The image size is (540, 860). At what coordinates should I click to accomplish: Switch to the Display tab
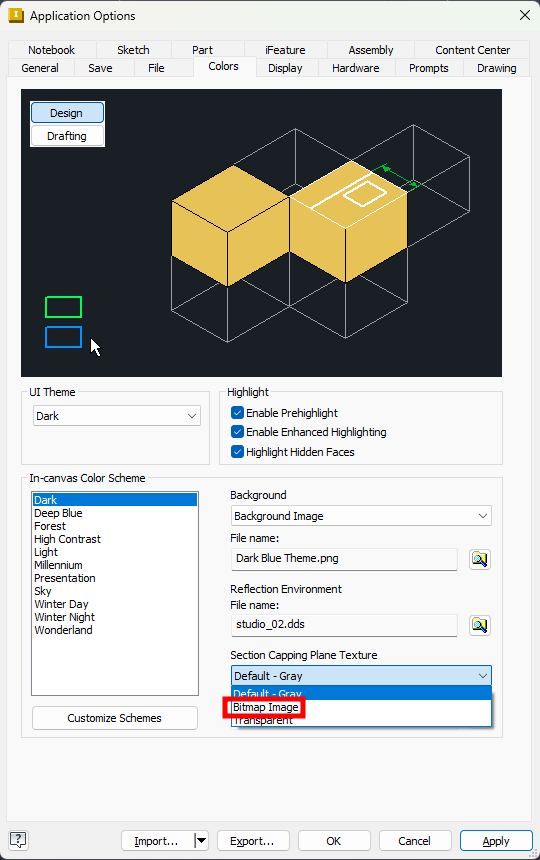tap(285, 68)
